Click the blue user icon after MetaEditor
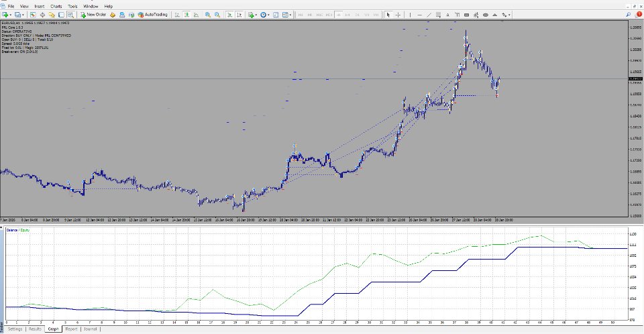The image size is (644, 334). pos(122,15)
